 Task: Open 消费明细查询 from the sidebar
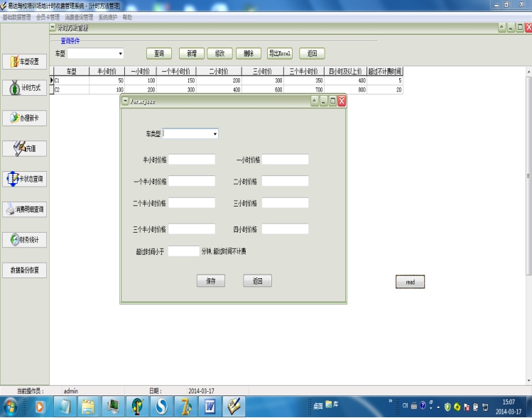(x=24, y=209)
